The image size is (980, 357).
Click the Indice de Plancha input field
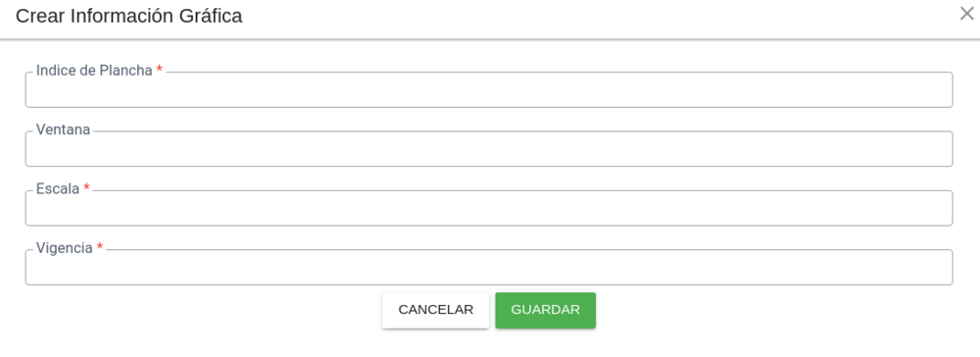click(489, 89)
